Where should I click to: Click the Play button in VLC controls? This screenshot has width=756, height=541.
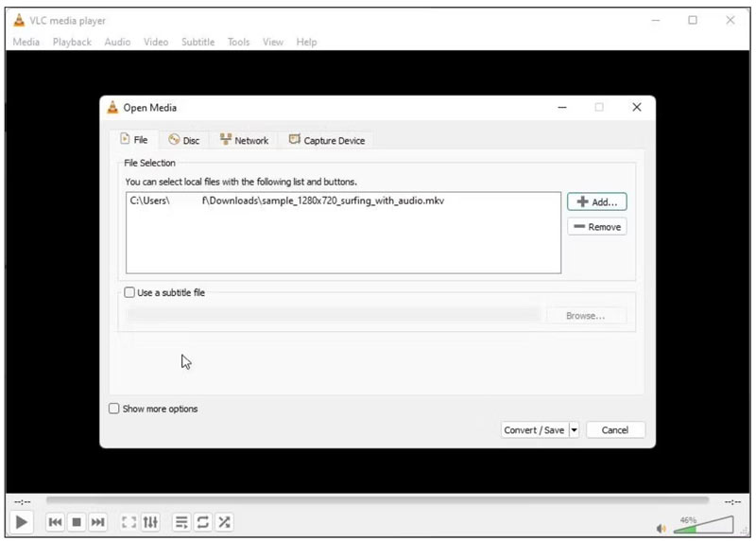click(x=21, y=522)
